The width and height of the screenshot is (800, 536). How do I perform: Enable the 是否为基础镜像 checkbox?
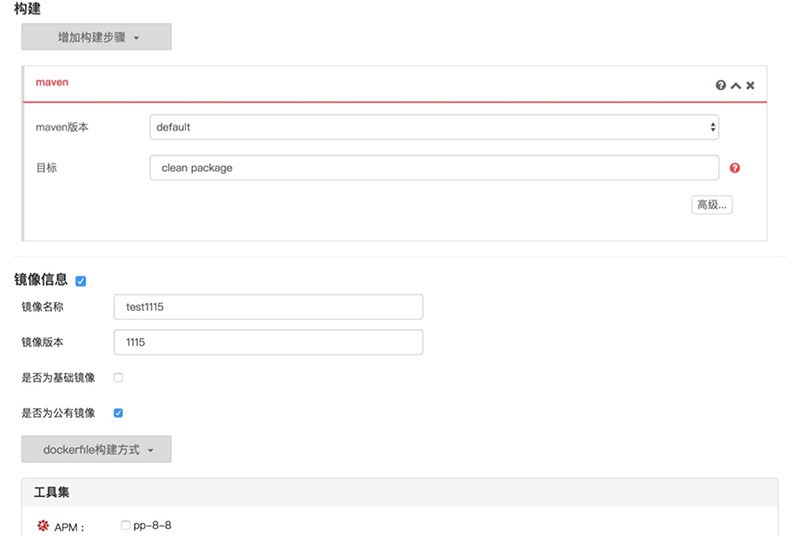[118, 377]
